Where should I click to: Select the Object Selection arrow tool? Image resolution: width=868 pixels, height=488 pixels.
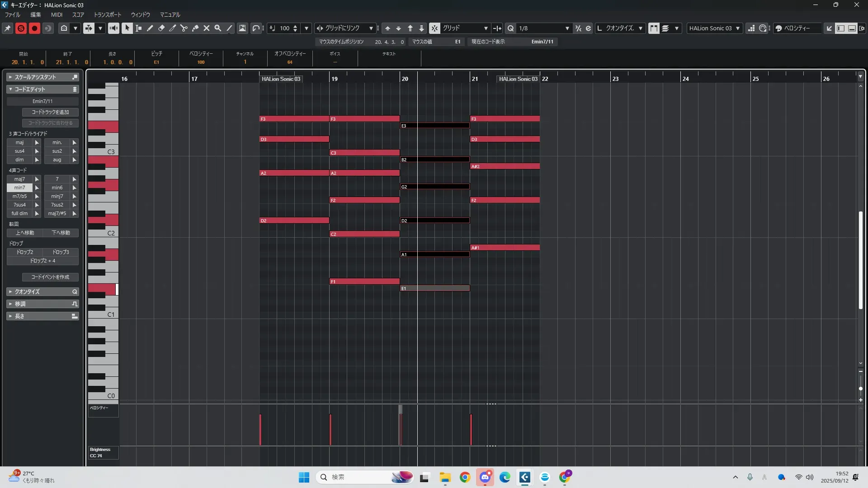point(127,28)
